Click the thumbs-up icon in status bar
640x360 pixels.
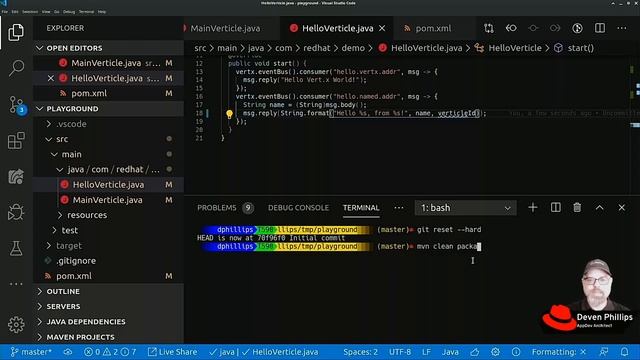[x=474, y=352]
